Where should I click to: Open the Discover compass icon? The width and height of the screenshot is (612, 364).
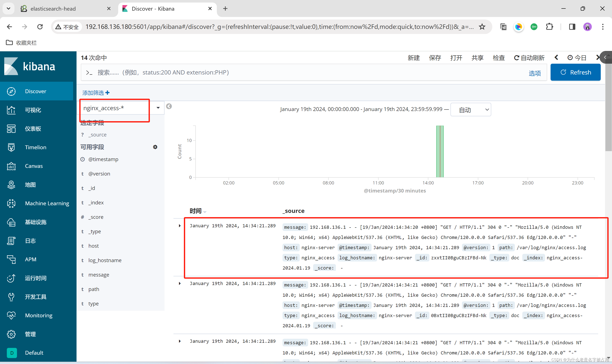11,91
